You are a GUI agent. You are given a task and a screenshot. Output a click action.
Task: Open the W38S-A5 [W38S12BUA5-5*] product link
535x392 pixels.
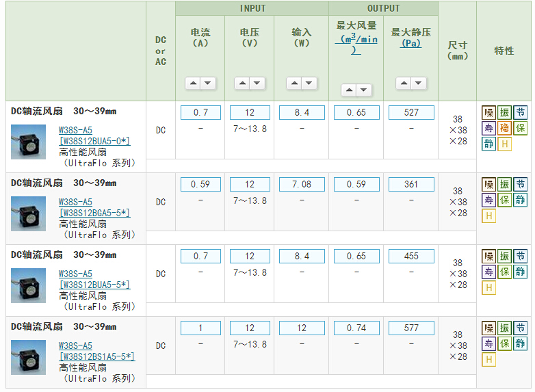[x=94, y=279]
